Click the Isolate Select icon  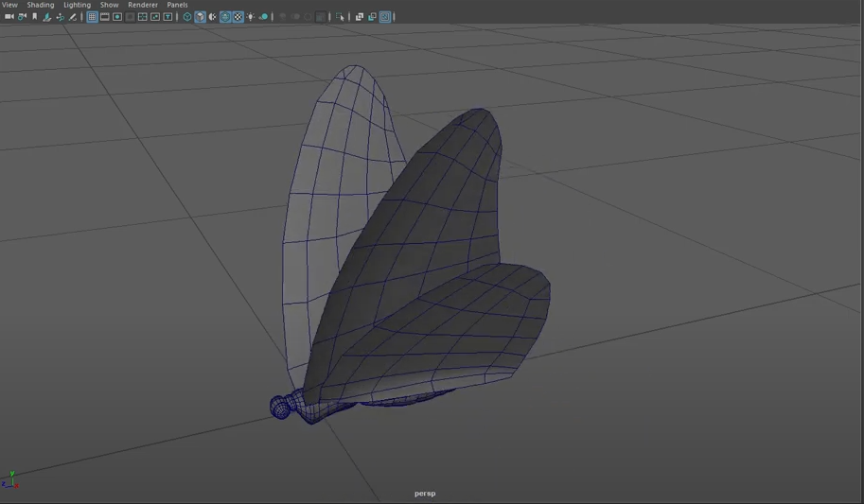340,17
